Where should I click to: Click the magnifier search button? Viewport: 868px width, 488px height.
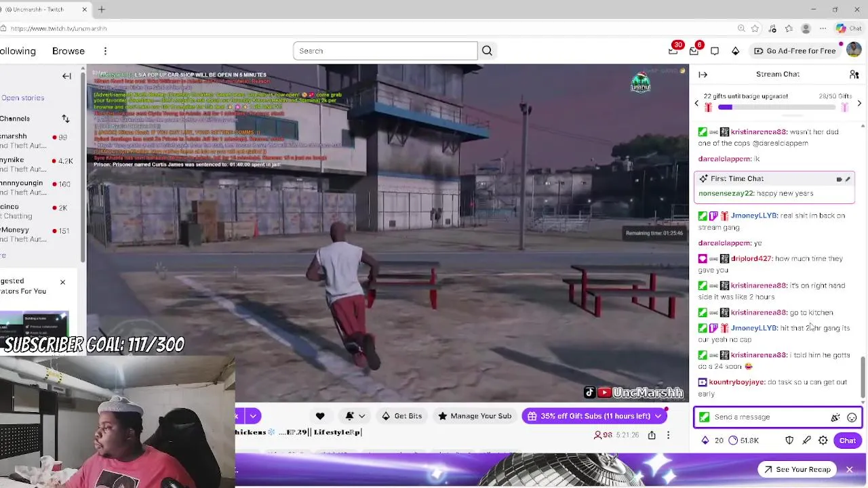point(487,51)
